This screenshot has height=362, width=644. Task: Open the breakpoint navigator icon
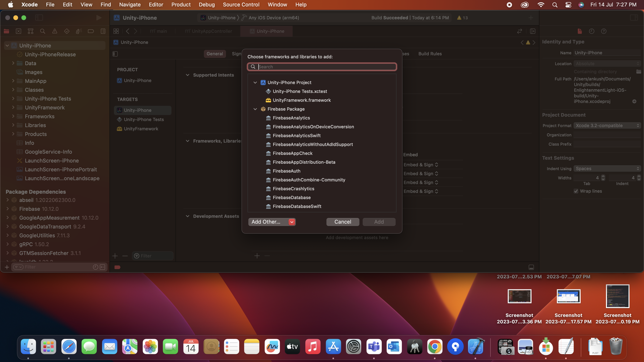tap(91, 31)
